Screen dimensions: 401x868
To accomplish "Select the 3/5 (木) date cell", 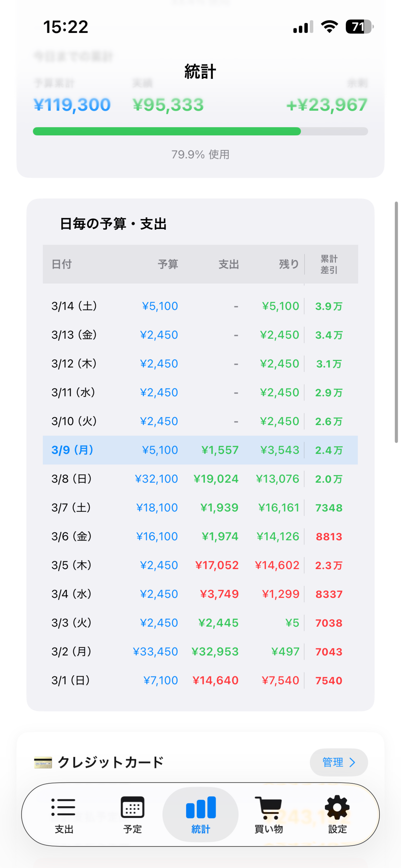I will pyautogui.click(x=71, y=565).
